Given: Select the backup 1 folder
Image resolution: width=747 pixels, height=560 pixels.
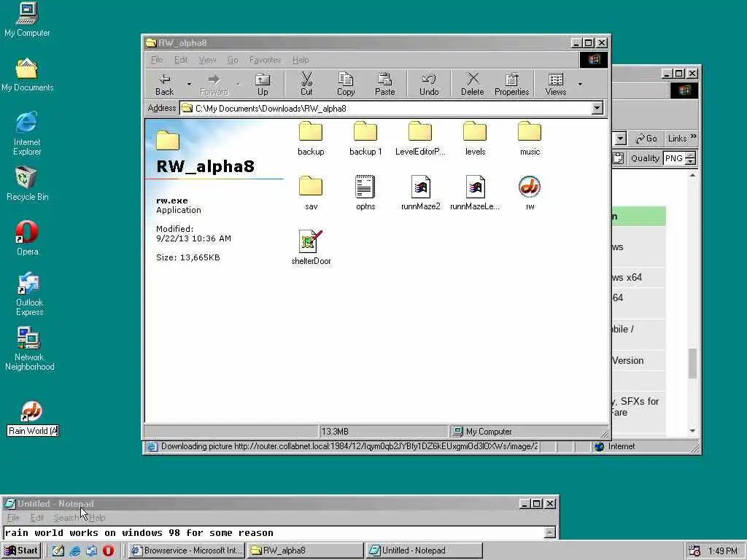Looking at the screenshot, I should pyautogui.click(x=365, y=138).
